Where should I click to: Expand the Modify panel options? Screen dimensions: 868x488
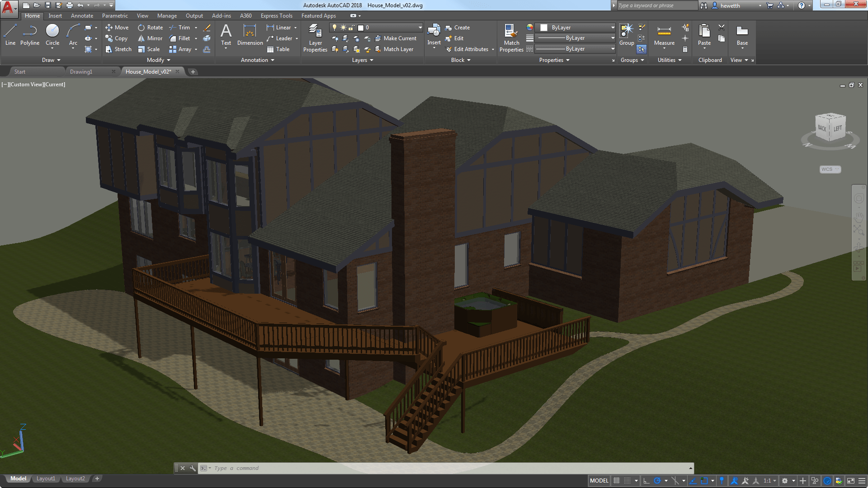169,60
